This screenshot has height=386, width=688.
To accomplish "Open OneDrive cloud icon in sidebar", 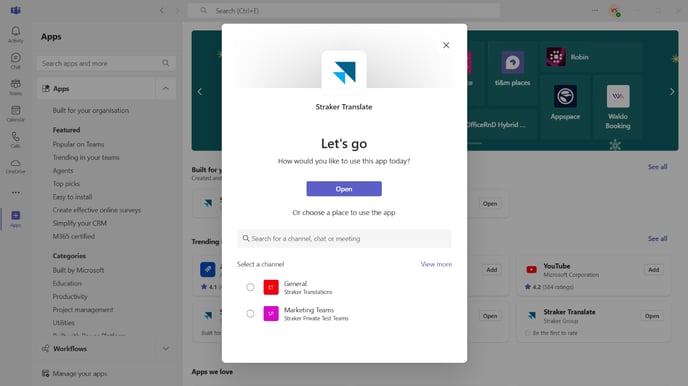I will click(x=15, y=166).
